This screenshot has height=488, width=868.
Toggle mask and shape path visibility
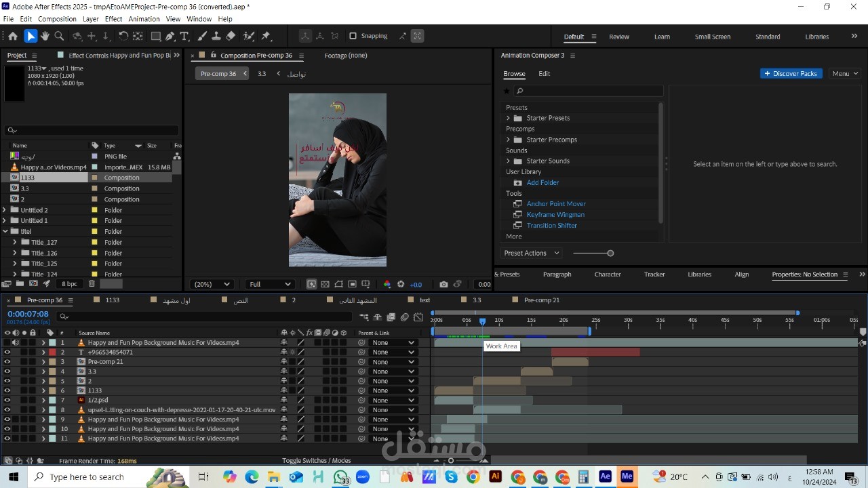(x=338, y=284)
